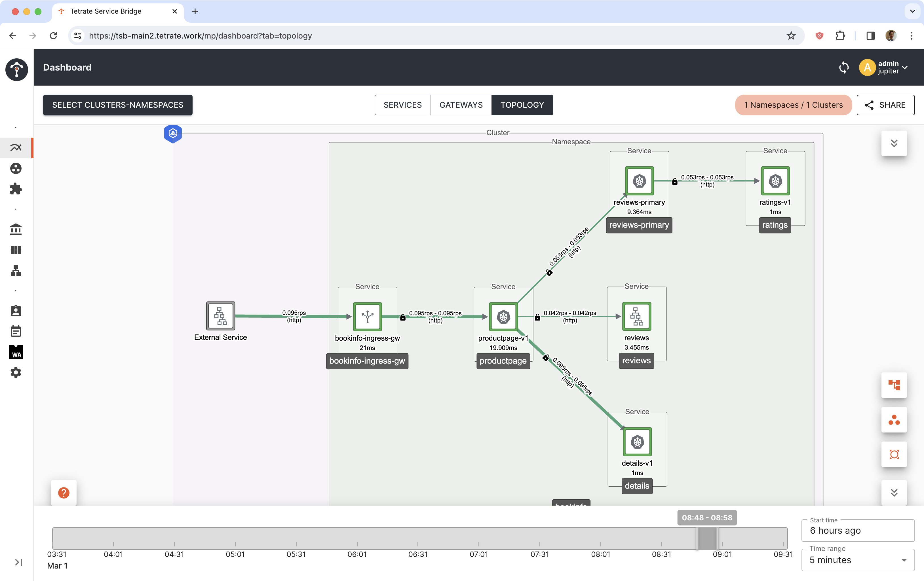The height and width of the screenshot is (581, 924).
Task: Select the bookinfo-ingress-gw gateway node
Action: tap(367, 317)
